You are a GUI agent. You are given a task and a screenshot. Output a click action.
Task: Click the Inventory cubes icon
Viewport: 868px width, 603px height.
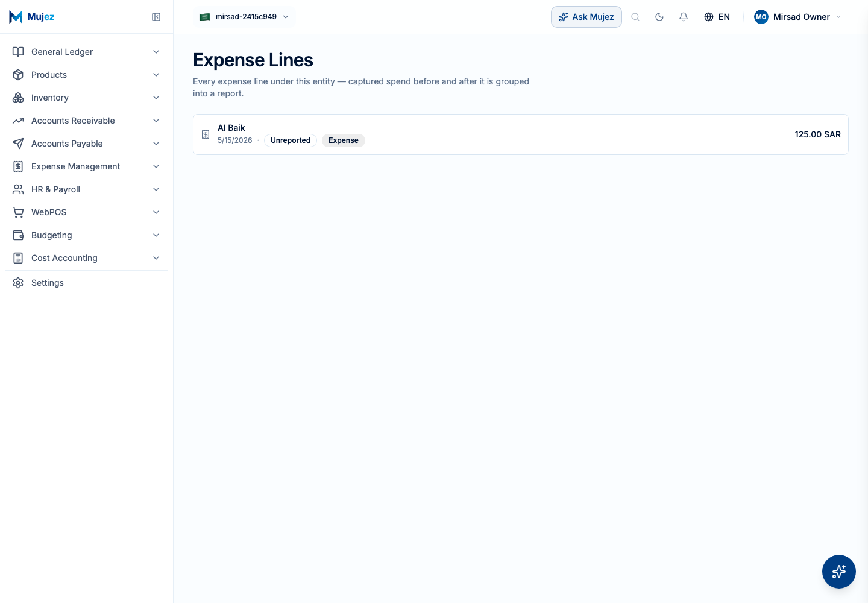pyautogui.click(x=18, y=98)
